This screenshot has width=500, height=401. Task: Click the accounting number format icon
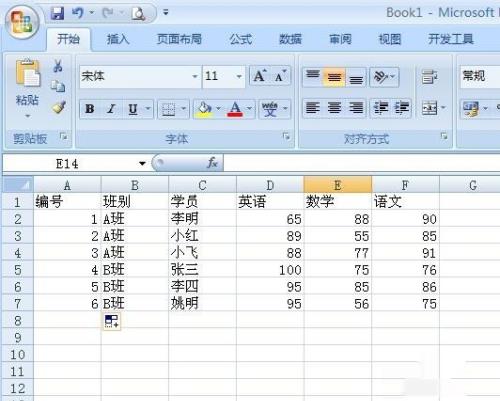[471, 109]
